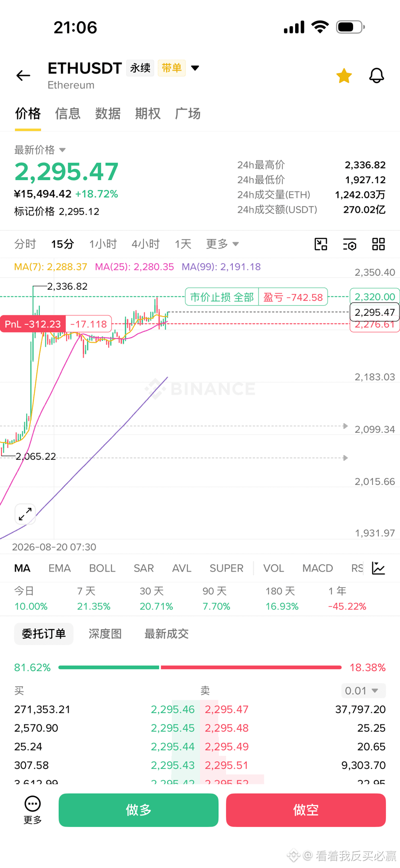Tap the 2,295.47 current price tag
400x868 pixels.
point(374,312)
